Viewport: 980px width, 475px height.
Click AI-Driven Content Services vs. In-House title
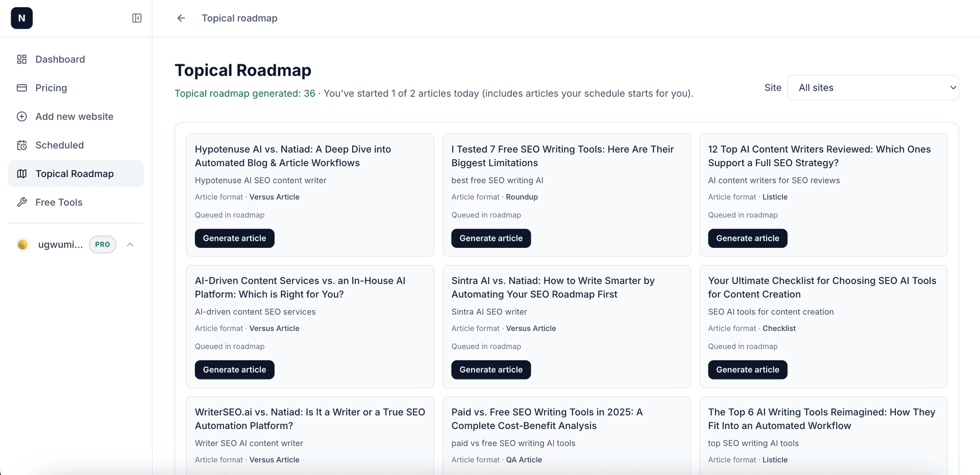coord(300,287)
